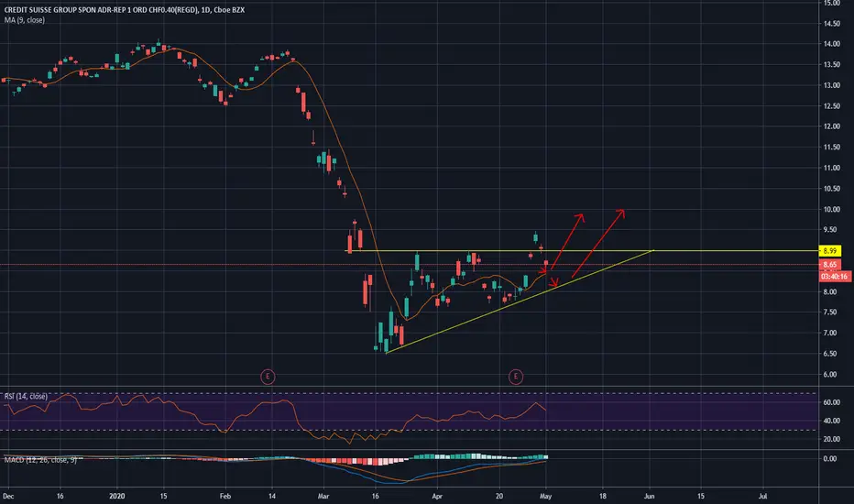Viewport: 854px width, 504px height.
Task: Click the 6.00 price axis value
Action: point(832,375)
